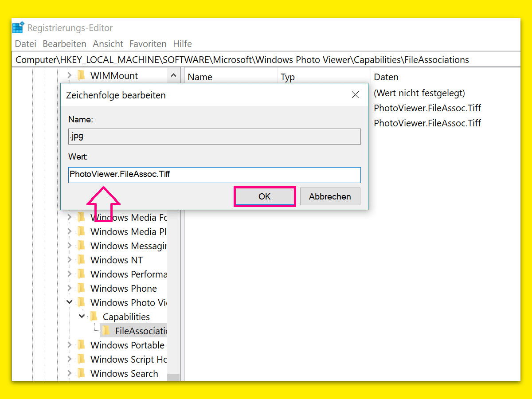The height and width of the screenshot is (399, 532).
Task: Click folder icon beside Windows Media Fo
Action: tap(81, 217)
